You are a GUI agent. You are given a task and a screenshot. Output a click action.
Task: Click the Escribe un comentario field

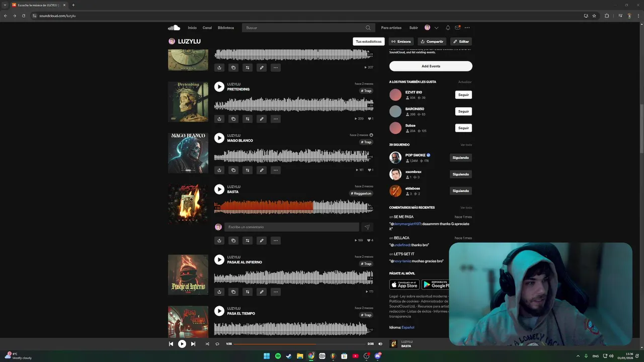pos(292,227)
